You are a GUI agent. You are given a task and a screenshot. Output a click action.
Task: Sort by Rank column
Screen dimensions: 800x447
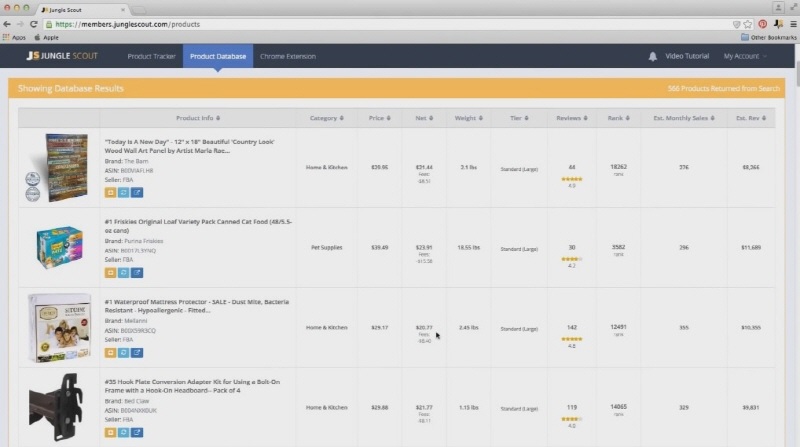pyautogui.click(x=618, y=118)
